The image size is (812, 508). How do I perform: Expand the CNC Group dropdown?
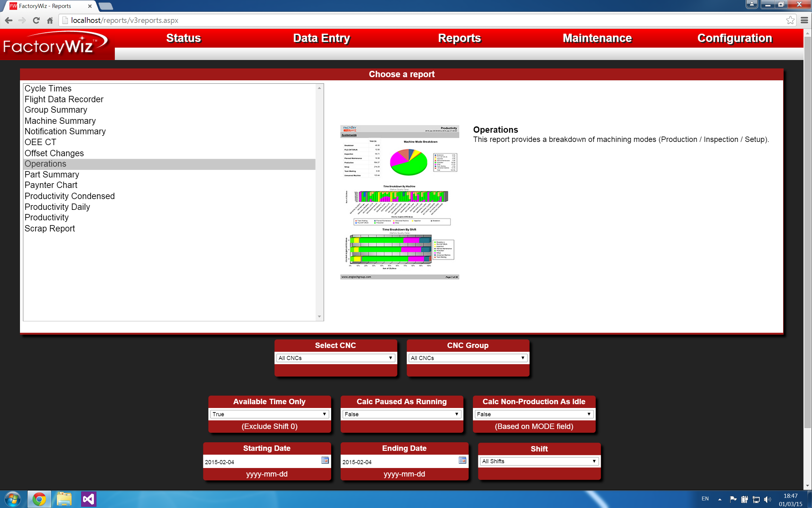468,358
